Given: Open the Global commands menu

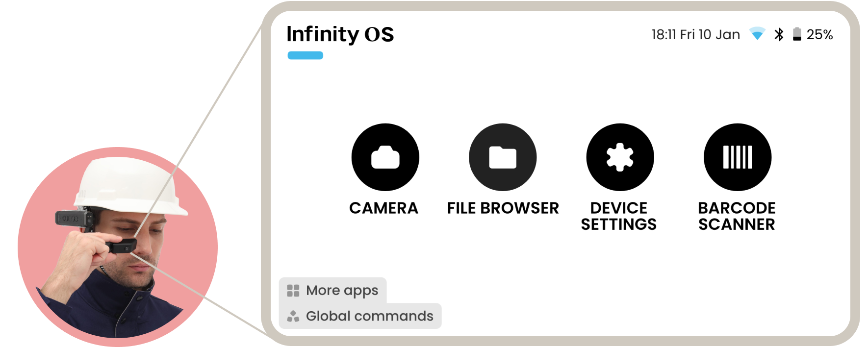Looking at the screenshot, I should point(369,316).
